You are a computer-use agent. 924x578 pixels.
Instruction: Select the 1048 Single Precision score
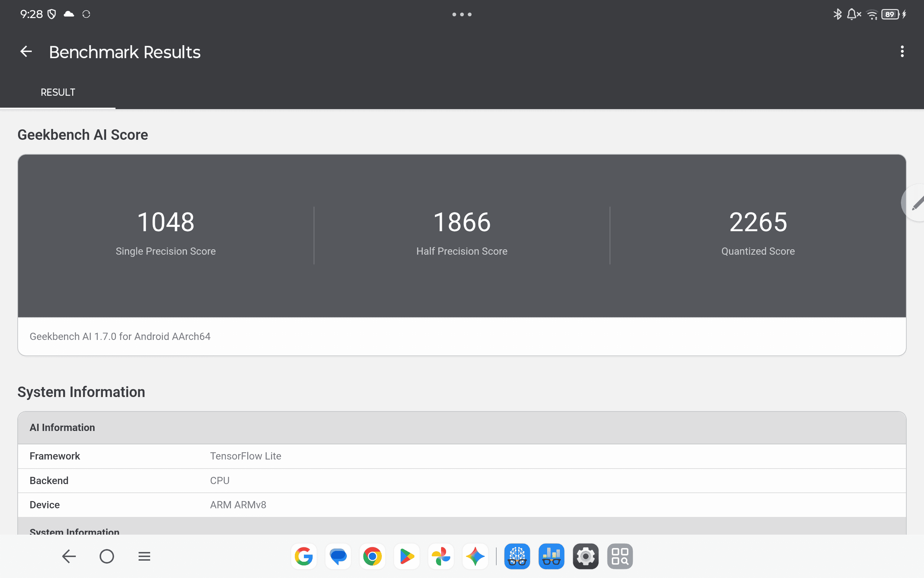tap(166, 222)
